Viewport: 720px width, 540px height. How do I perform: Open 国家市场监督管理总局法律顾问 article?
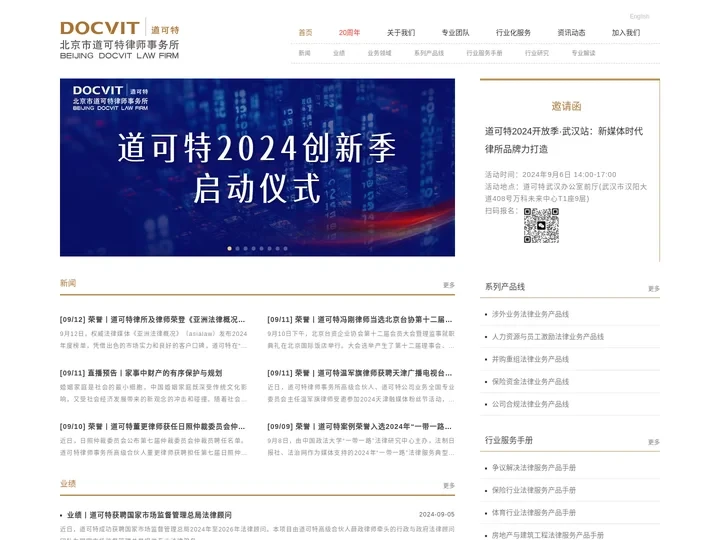tap(149, 515)
